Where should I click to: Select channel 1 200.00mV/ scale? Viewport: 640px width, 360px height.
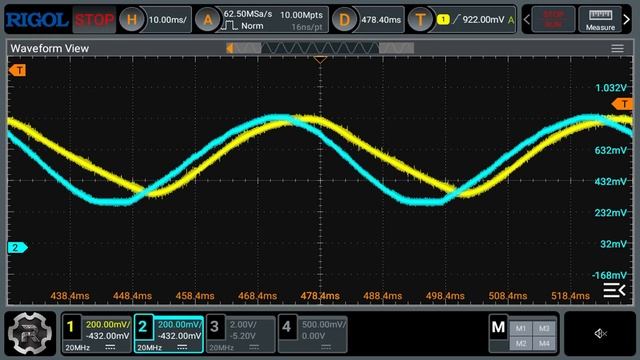[108, 324]
